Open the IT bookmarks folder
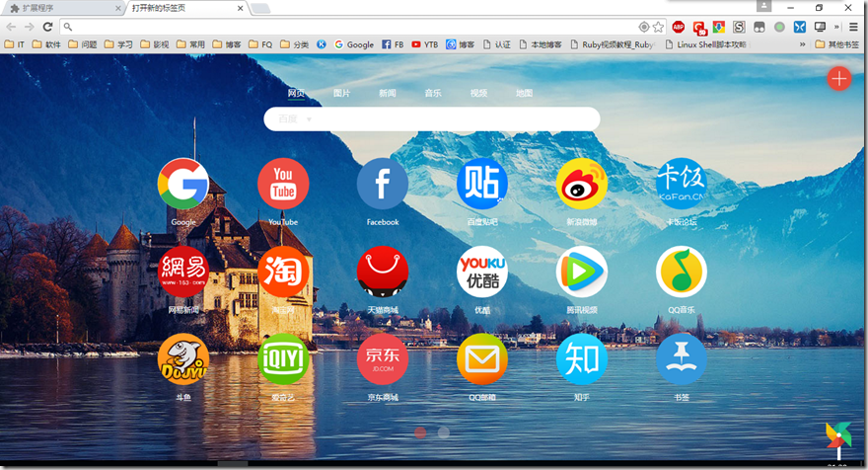The image size is (868, 470). (14, 44)
